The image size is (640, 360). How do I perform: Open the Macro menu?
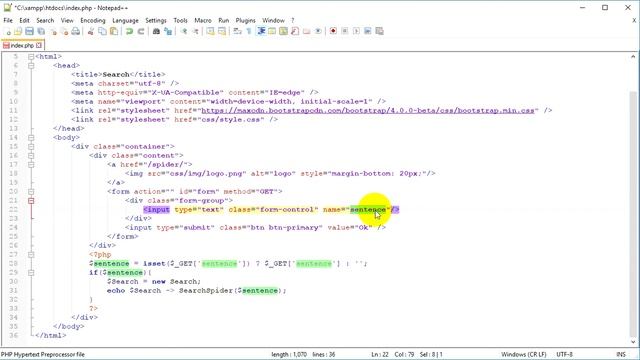[x=203, y=20]
